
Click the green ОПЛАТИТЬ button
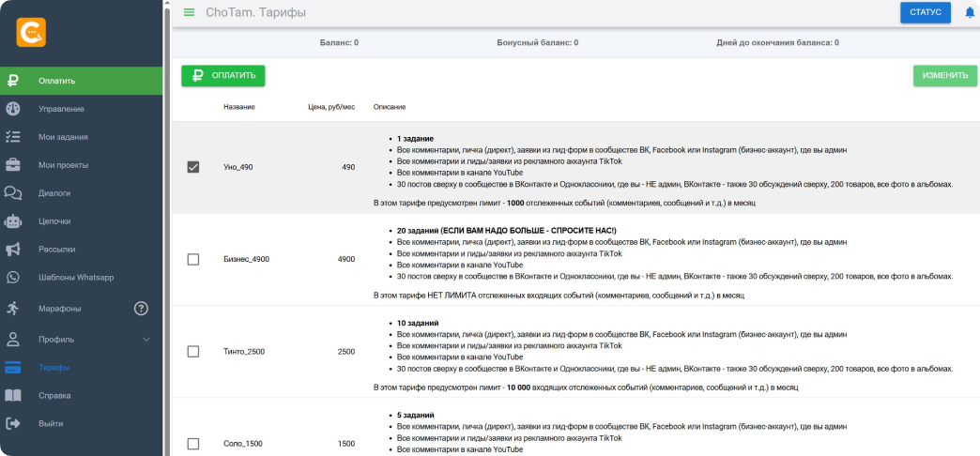[x=223, y=76]
